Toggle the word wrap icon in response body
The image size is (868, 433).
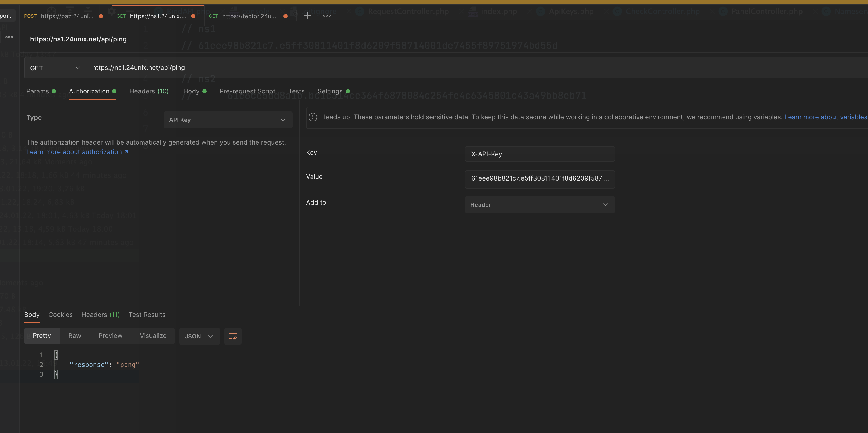(233, 336)
